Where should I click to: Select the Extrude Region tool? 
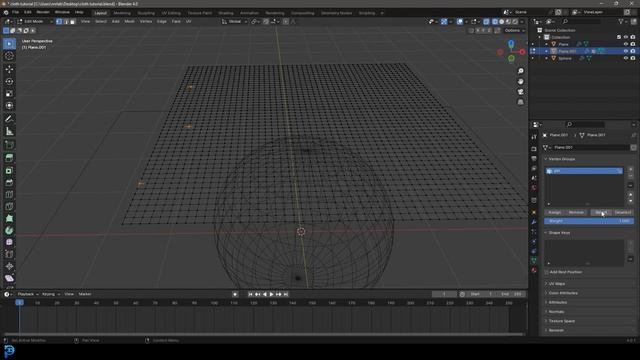pos(9,158)
